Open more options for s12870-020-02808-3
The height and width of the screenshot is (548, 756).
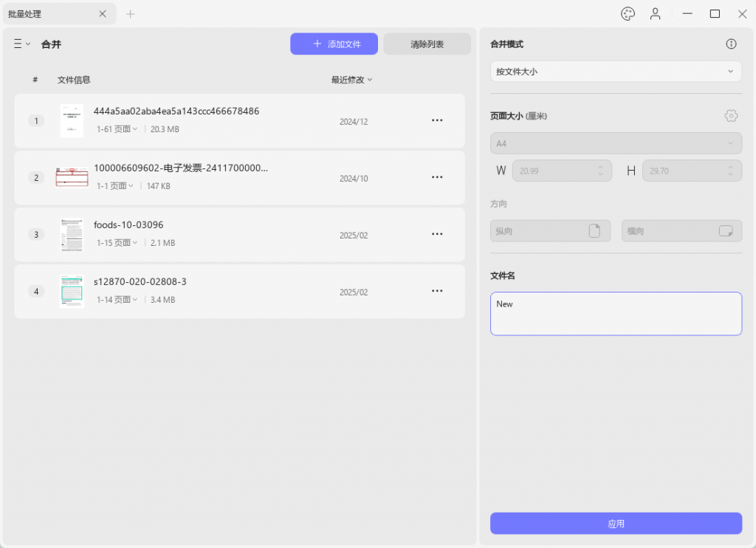(437, 291)
